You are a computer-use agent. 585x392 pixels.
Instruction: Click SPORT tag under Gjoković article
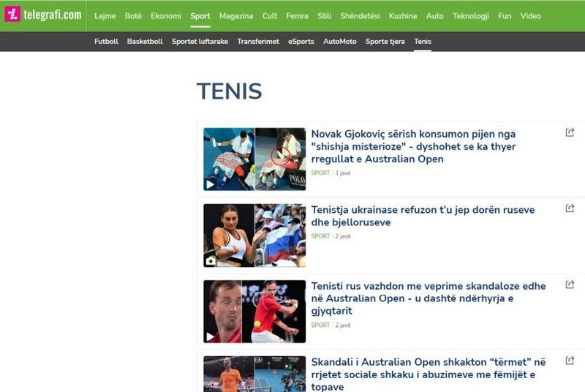[320, 173]
